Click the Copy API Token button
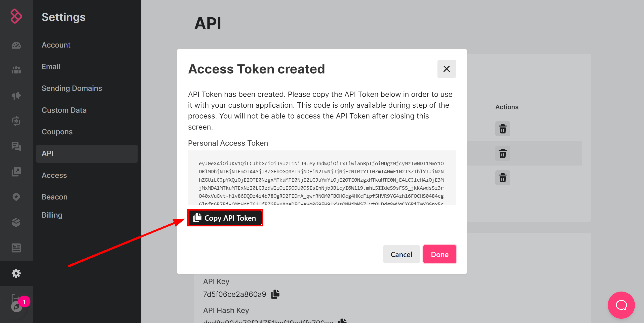This screenshot has height=323, width=644. (226, 218)
